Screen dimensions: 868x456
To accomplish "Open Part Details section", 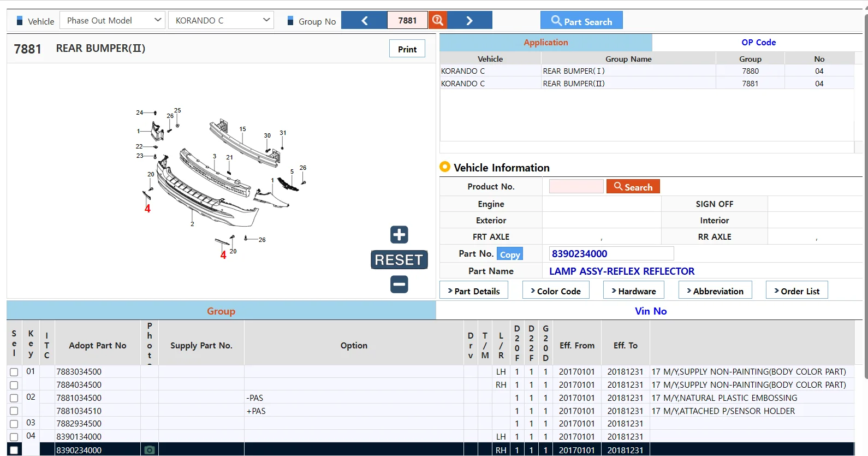I will coord(474,291).
